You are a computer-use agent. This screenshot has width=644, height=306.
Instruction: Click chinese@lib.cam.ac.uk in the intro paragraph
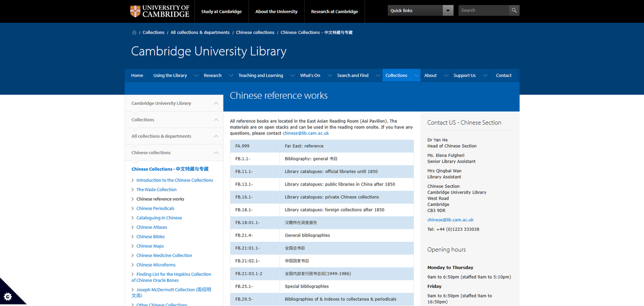click(x=306, y=133)
